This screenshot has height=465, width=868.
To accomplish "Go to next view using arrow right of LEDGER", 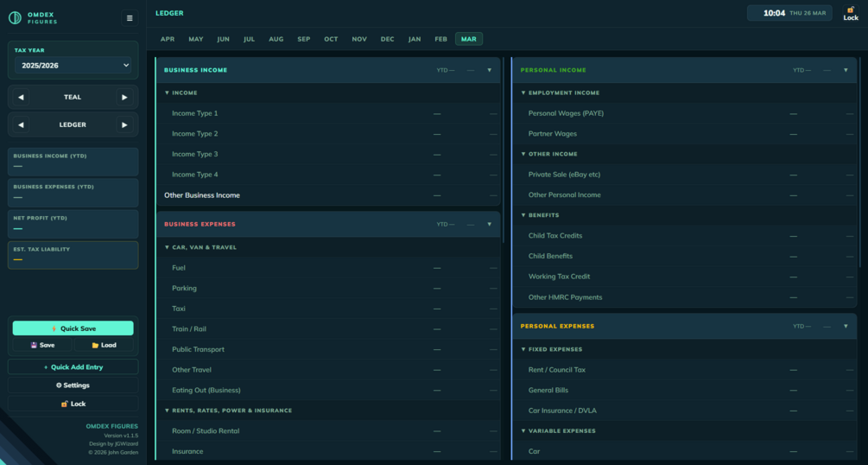I will (124, 124).
